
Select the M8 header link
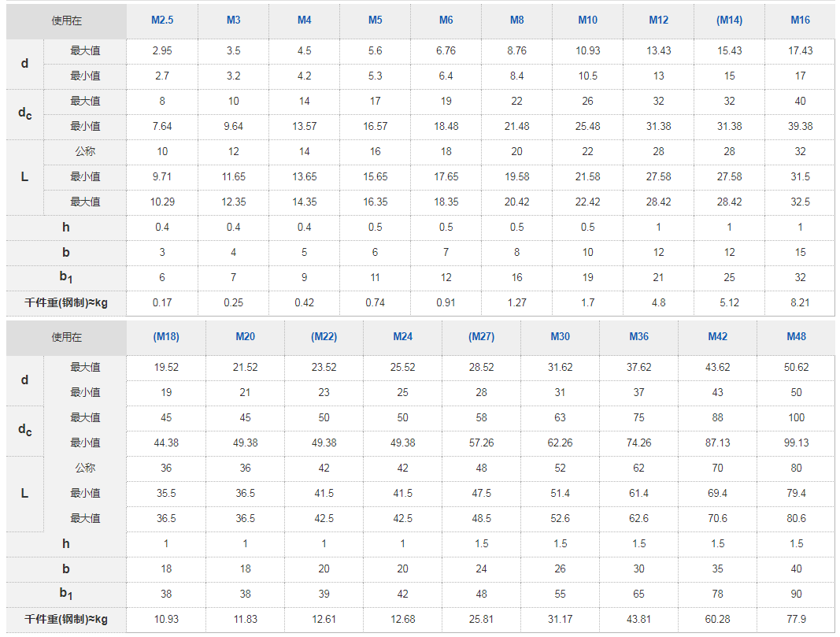[517, 20]
